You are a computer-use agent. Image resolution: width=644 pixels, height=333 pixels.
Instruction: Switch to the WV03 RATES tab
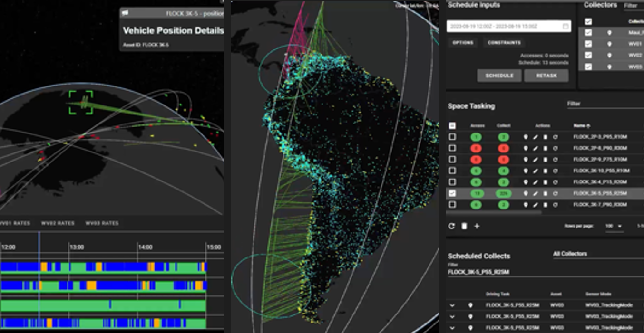pos(102,223)
